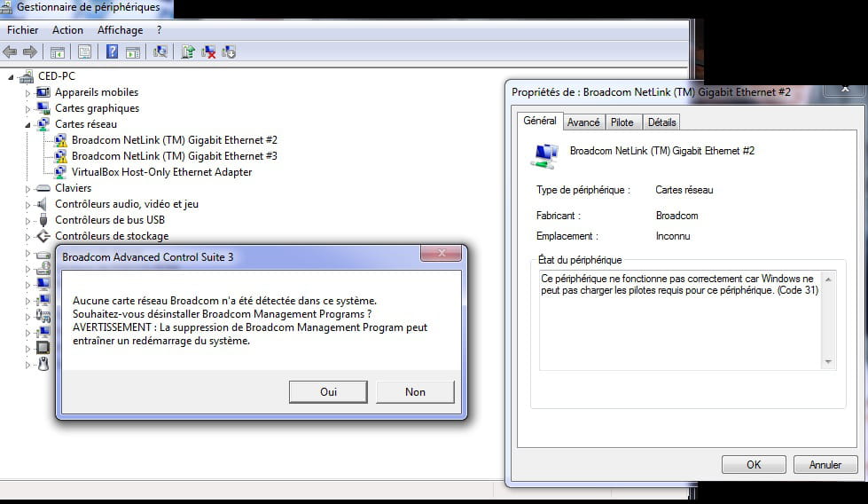The width and height of the screenshot is (868, 504).
Task: Expand the Appareils mobiles node
Action: click(x=27, y=93)
